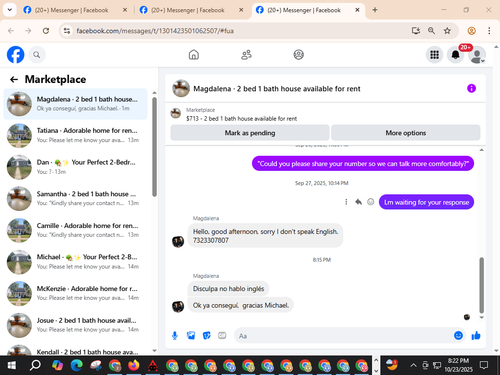The width and height of the screenshot is (500, 375).
Task: Open Firefox from taskbar
Action: click(x=134, y=365)
